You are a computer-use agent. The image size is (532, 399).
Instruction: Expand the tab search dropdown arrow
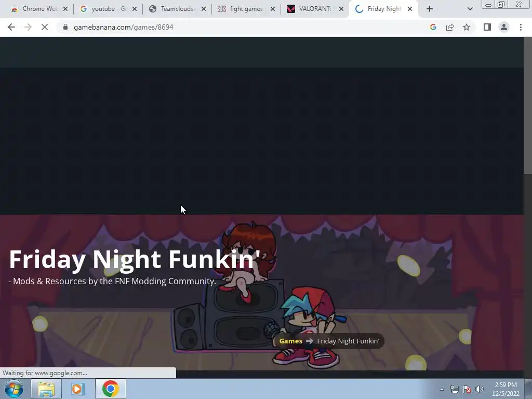[470, 9]
